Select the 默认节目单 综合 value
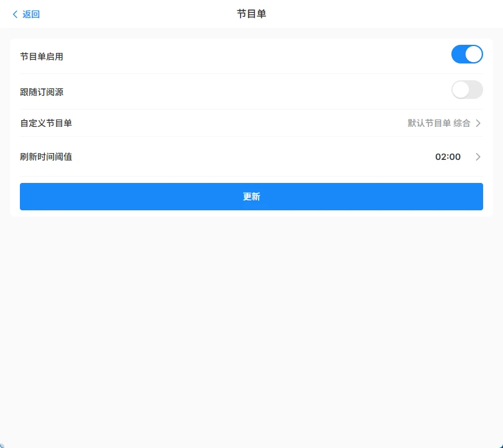 point(438,123)
